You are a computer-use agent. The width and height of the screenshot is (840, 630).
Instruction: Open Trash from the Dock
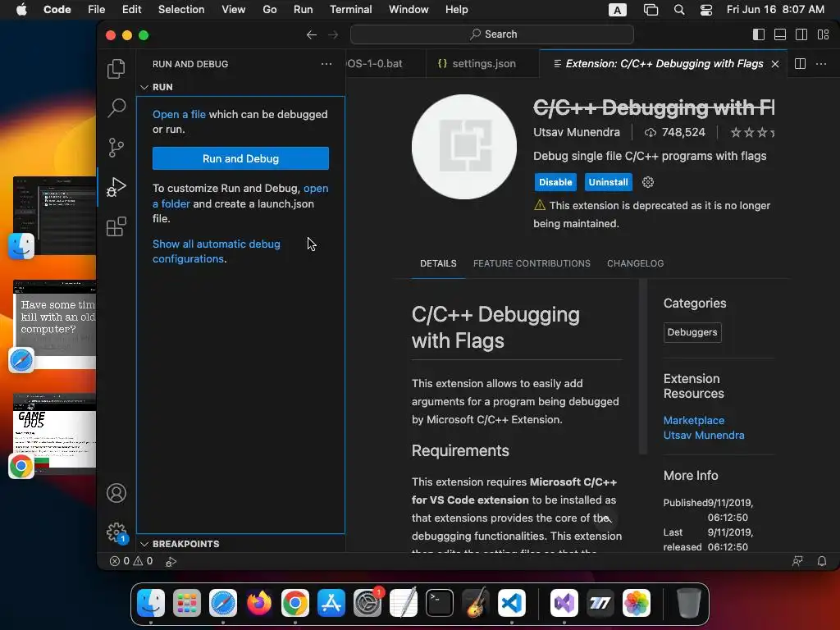click(688, 603)
